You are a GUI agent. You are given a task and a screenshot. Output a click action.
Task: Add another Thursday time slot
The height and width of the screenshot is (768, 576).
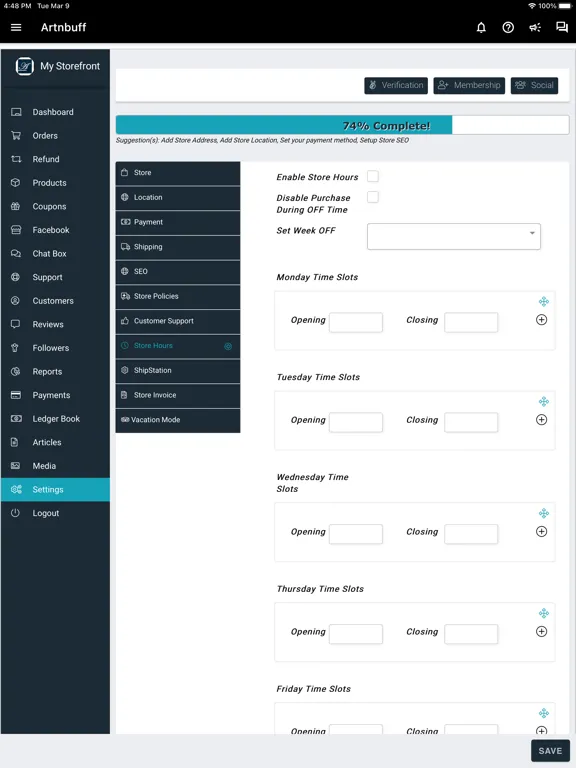[541, 631]
